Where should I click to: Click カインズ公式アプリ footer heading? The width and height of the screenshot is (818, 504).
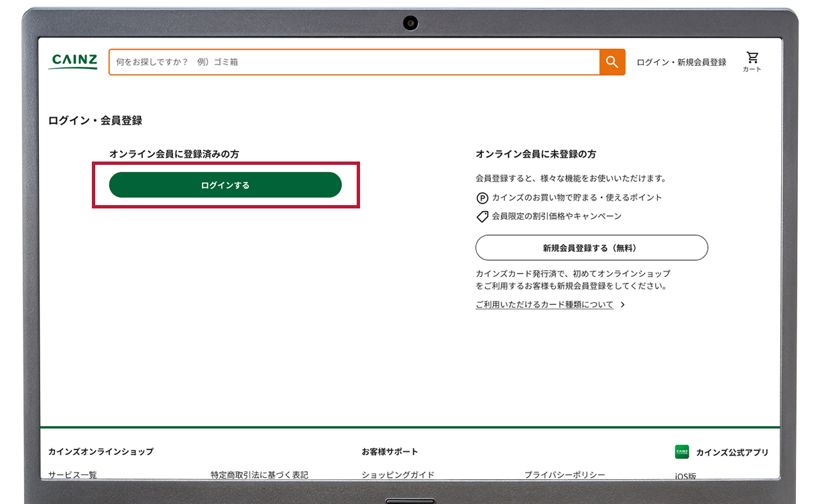coord(732,452)
